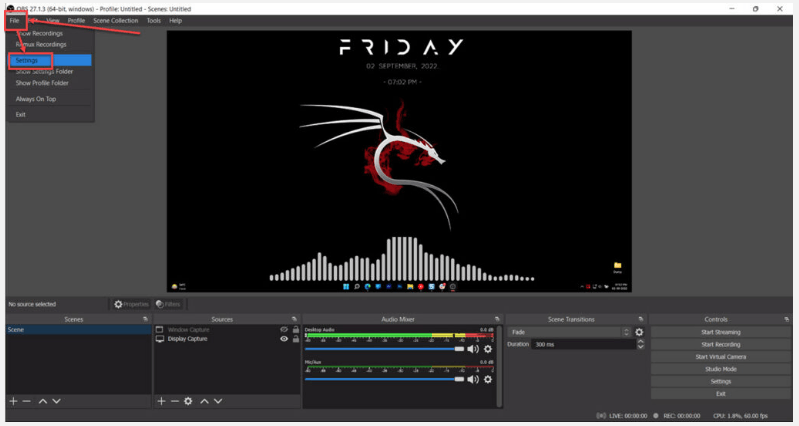Add a new scene with plus icon
Screen dimensions: 799x426
click(13, 401)
